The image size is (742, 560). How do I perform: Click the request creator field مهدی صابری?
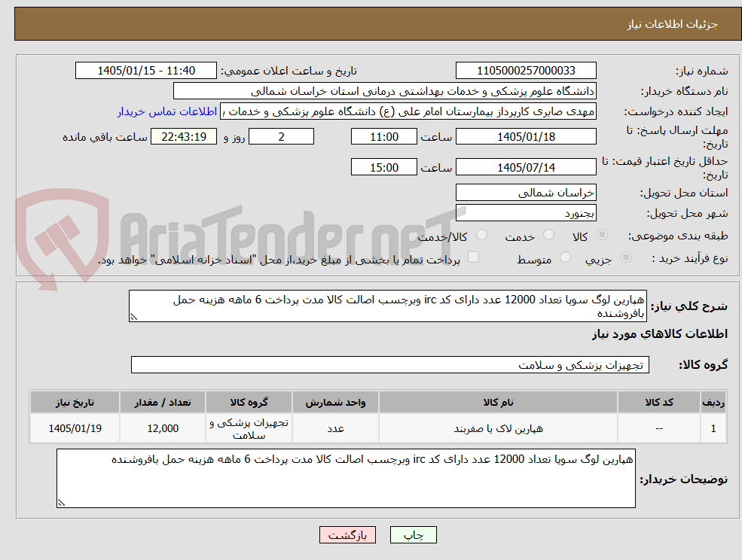(408, 111)
